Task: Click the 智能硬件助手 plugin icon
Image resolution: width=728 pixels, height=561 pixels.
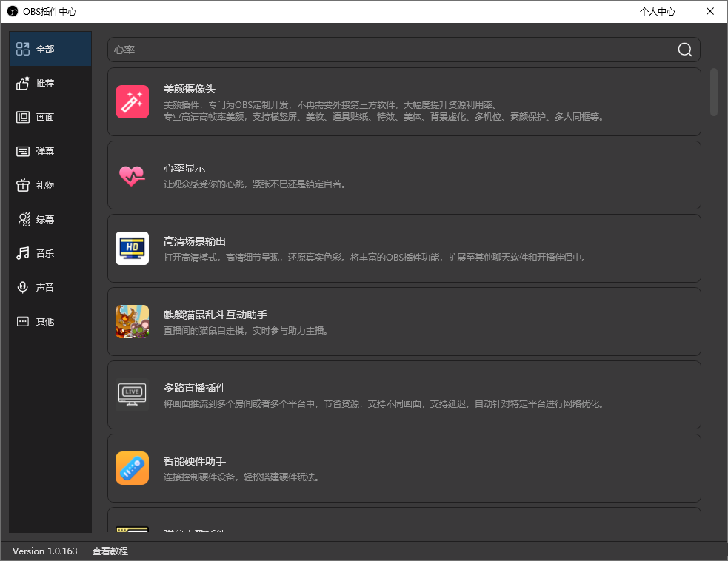Action: 132,468
